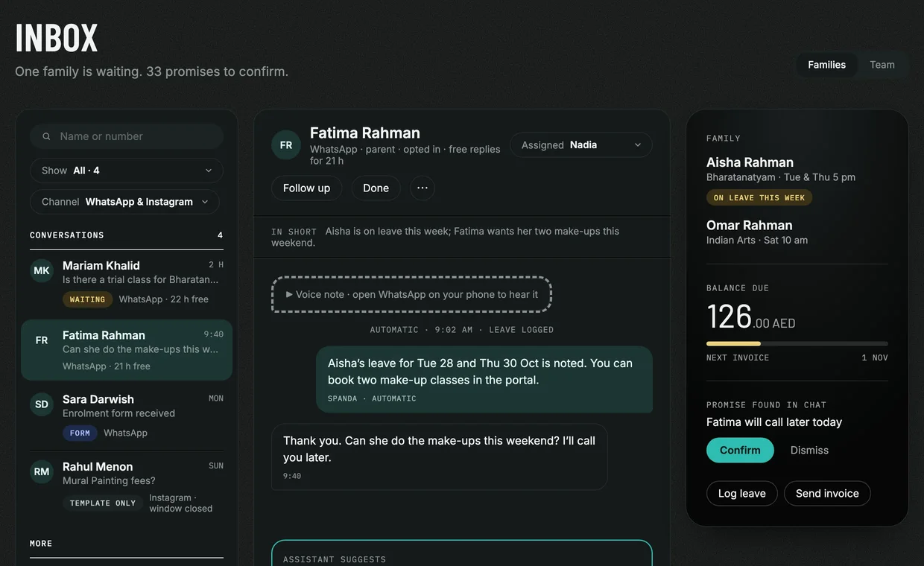The image size is (924, 566).
Task: Click the NEXT INVOICE 1 NOV date
Action: (x=875, y=357)
